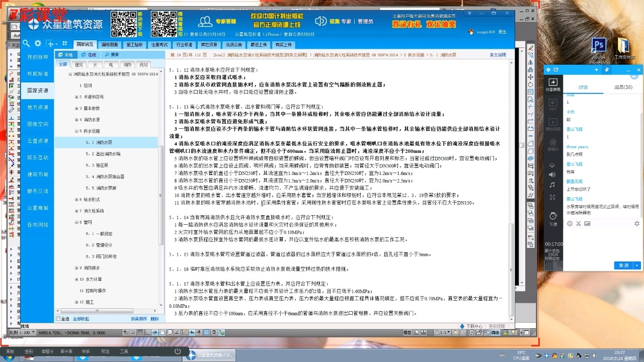Expand chapter 7 消火栓系统
Image resolution: width=644 pixels, height=362 pixels.
[76, 211]
